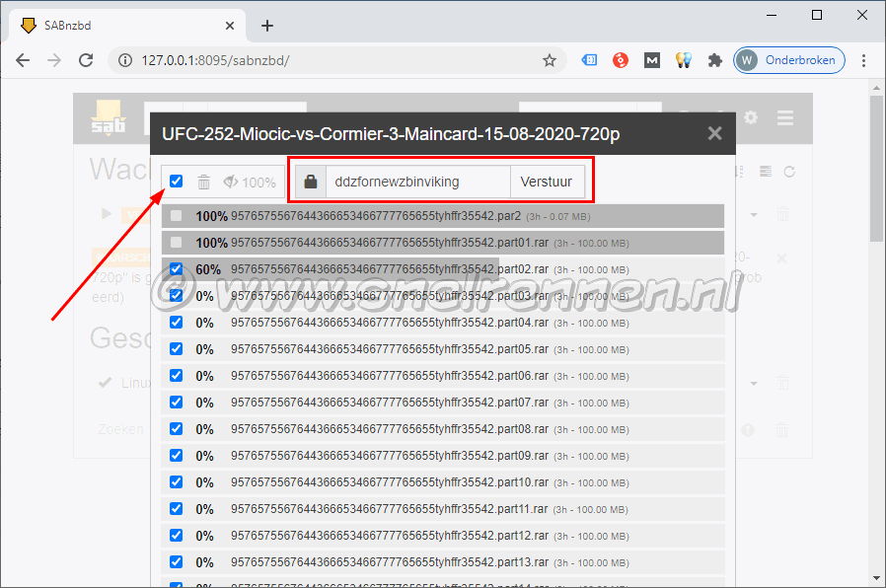Click the browser forward arrow
The image size is (886, 588).
(54, 60)
